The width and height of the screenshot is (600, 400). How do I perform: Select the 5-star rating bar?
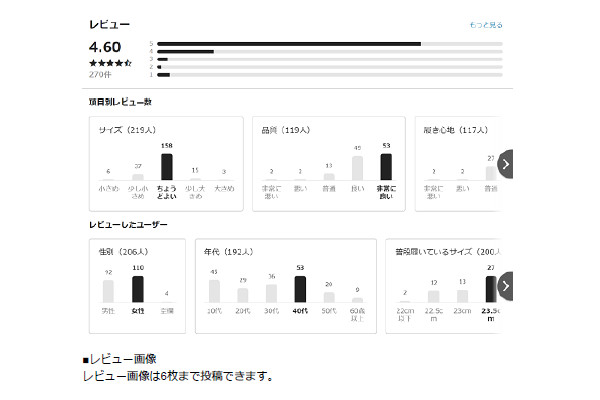pyautogui.click(x=290, y=44)
